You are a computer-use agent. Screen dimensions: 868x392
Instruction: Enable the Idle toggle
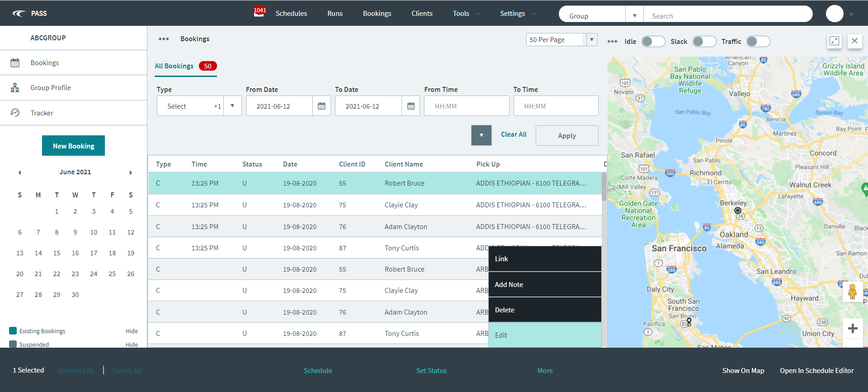(653, 42)
